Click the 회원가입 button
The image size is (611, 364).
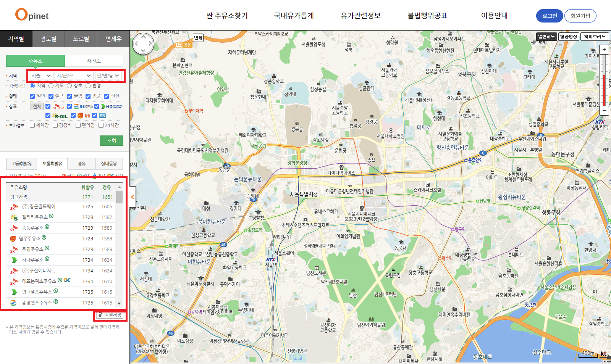[x=580, y=16]
